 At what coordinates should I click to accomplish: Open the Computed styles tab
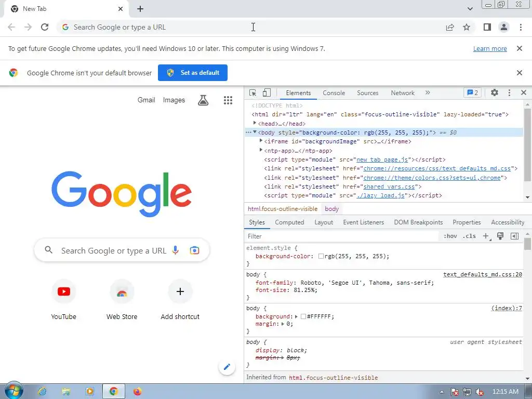pyautogui.click(x=289, y=222)
